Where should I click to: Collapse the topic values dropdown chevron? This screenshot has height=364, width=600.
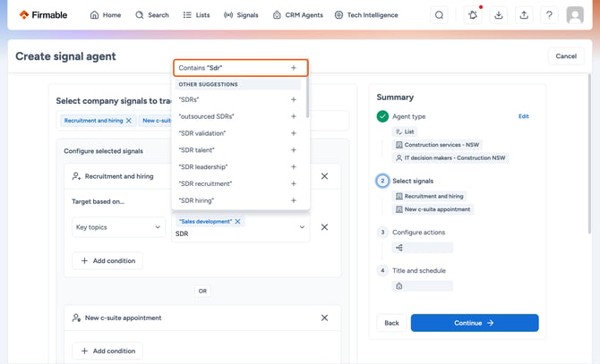[x=302, y=227]
